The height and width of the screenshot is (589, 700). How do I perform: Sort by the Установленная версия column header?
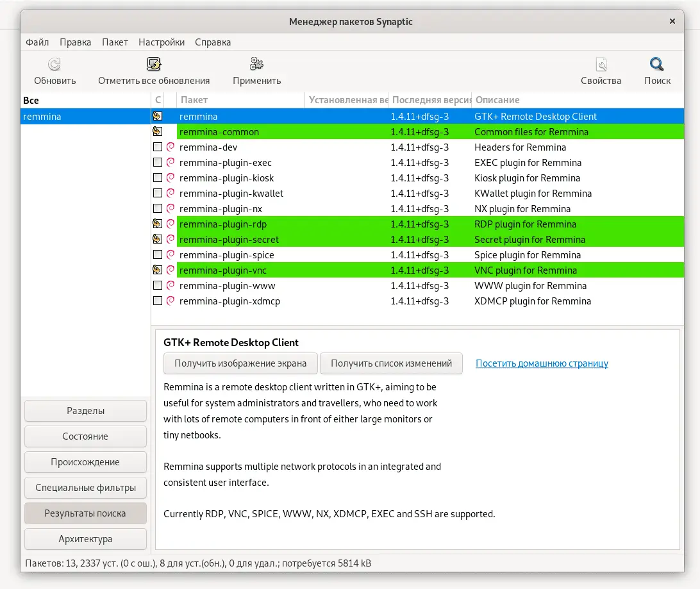click(x=347, y=100)
